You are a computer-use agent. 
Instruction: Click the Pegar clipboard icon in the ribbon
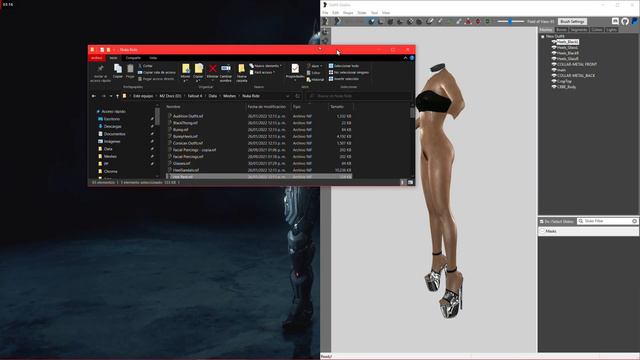point(130,69)
